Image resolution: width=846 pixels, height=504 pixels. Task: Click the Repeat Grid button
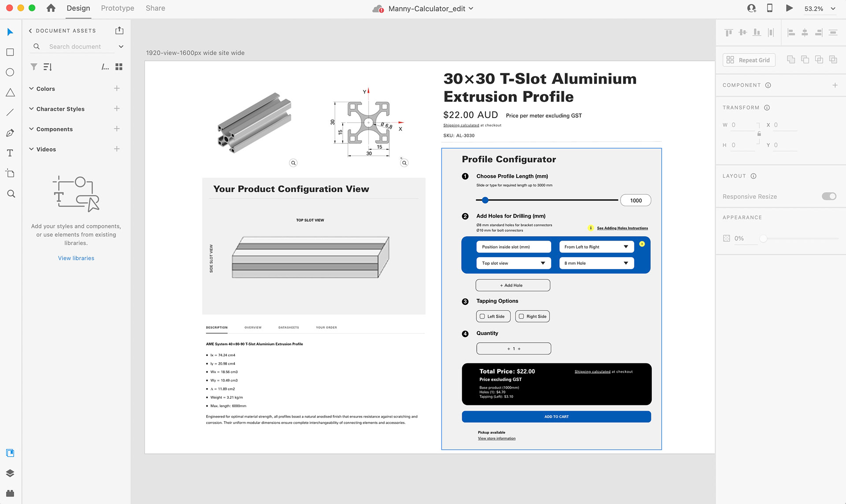tap(749, 60)
